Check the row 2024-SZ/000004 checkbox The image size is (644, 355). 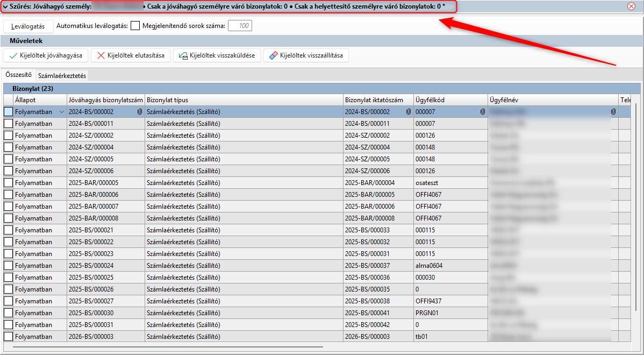tap(8, 147)
